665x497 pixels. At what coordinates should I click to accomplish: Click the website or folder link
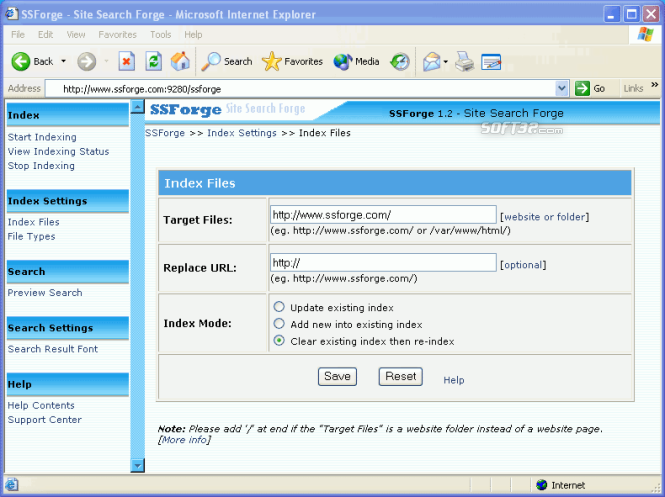[545, 217]
